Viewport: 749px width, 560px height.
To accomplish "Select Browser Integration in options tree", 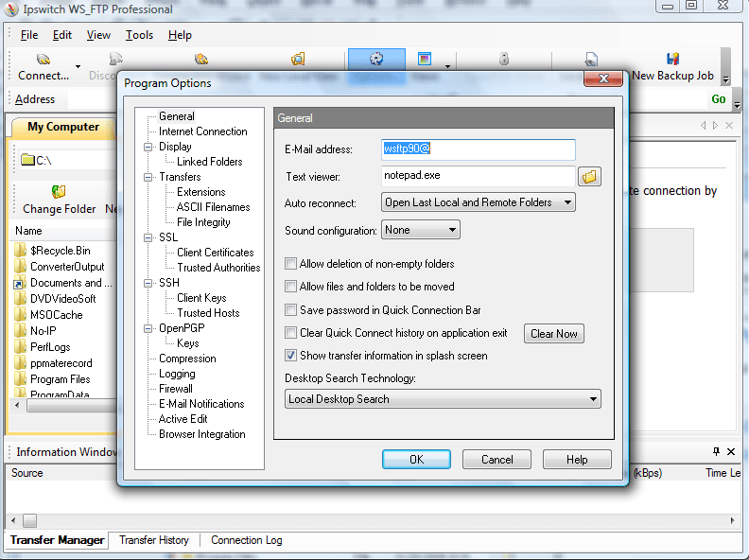I will click(202, 434).
